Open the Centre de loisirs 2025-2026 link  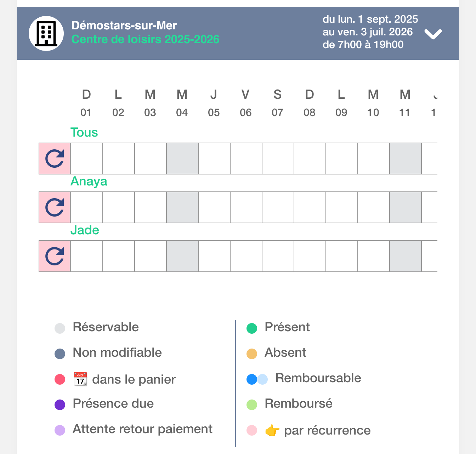[145, 39]
